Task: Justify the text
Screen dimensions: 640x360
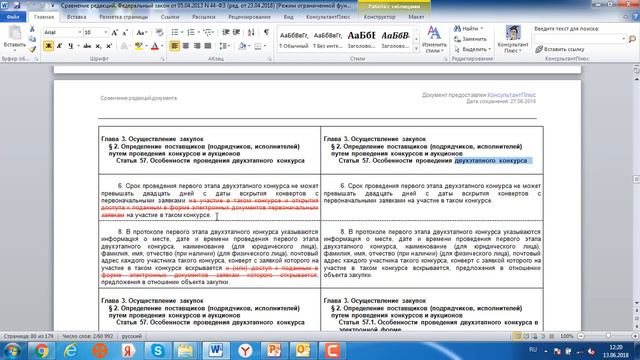Action: 208,46
